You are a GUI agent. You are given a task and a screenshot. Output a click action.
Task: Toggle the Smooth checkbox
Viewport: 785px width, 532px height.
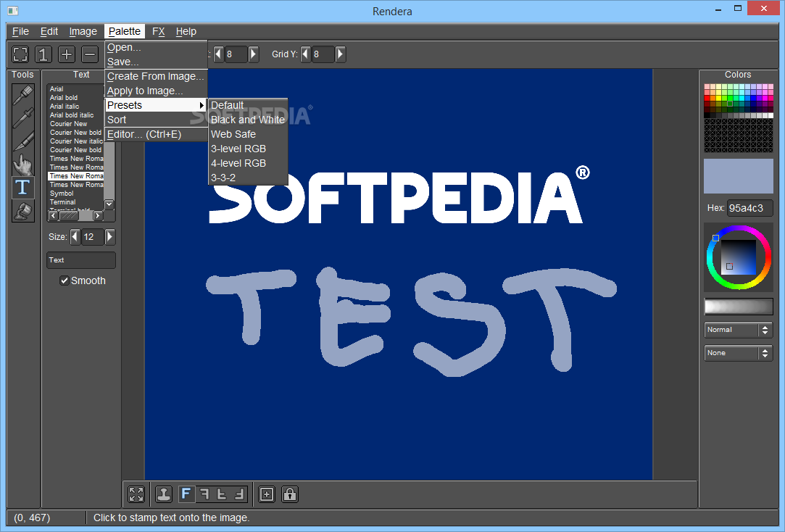point(64,280)
